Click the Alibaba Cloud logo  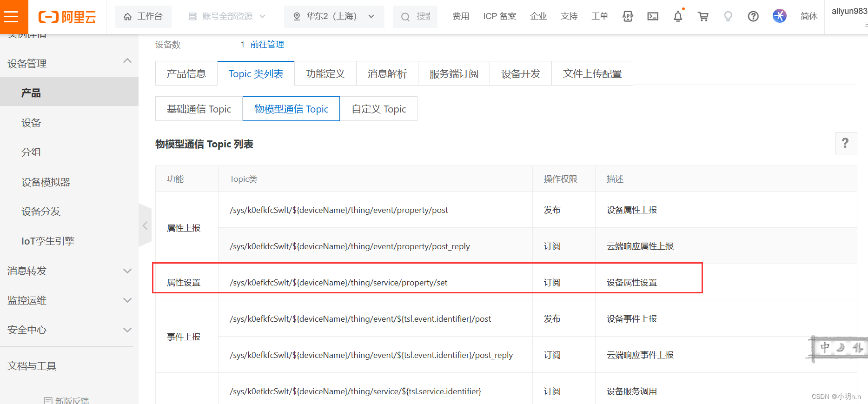click(67, 17)
